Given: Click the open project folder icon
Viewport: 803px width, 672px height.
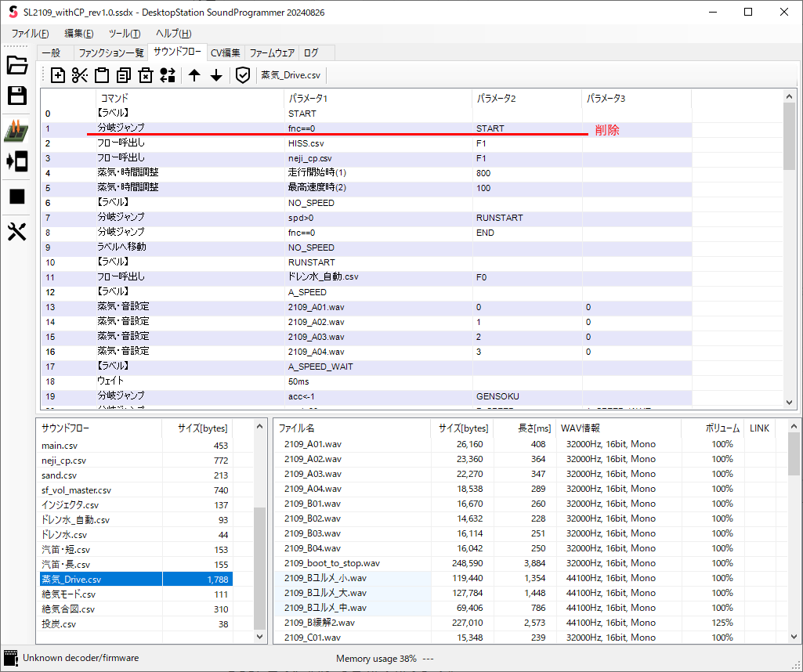Looking at the screenshot, I should coord(17,66).
